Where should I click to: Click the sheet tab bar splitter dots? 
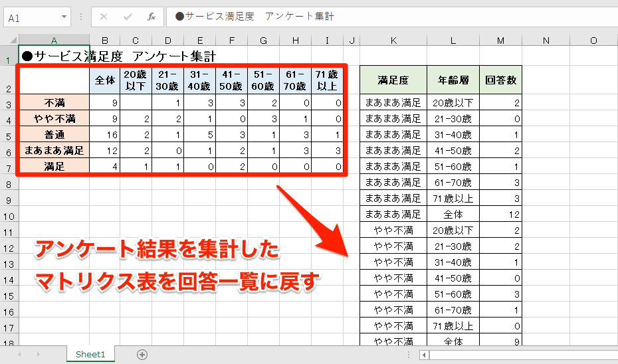[409, 355]
